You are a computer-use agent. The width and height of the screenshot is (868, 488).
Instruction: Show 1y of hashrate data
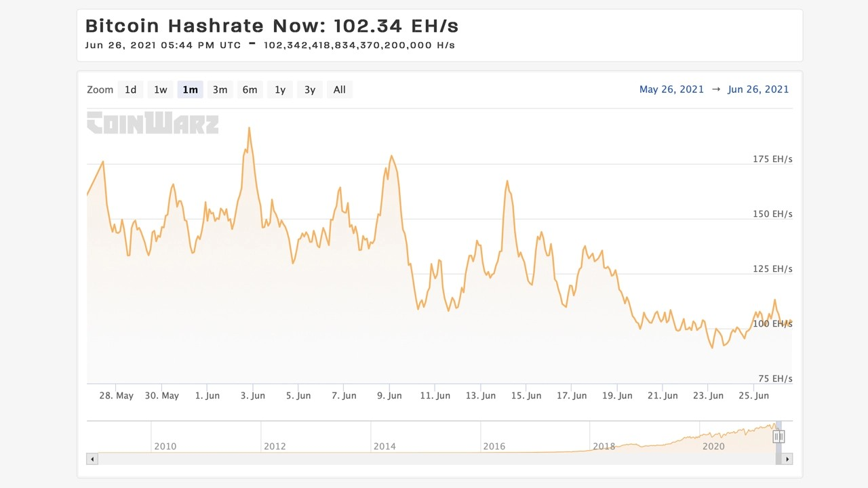tap(279, 89)
